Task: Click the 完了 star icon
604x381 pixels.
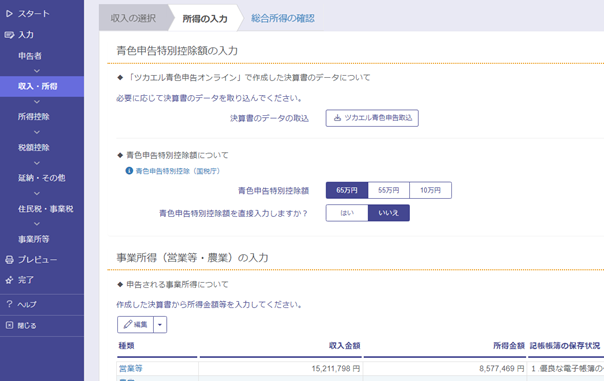Action: click(x=9, y=280)
